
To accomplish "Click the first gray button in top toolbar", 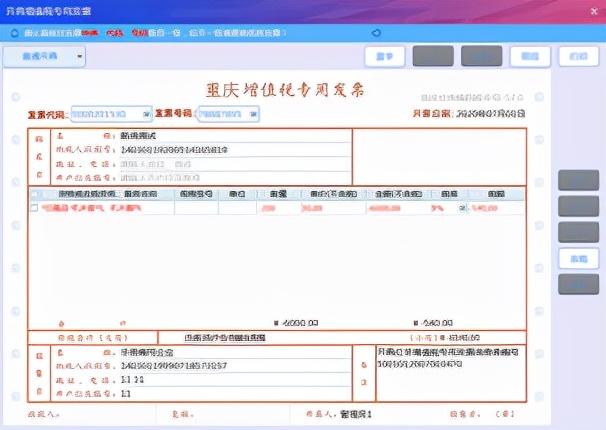I will [433, 56].
